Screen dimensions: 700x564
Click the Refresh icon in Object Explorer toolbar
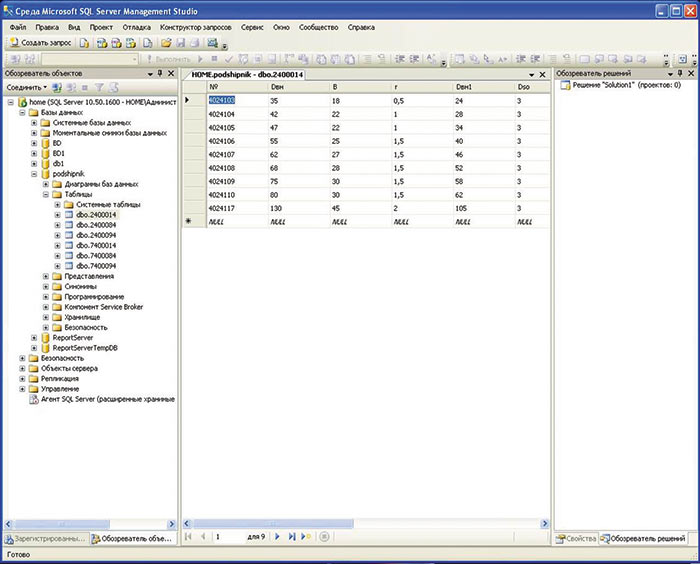[x=114, y=88]
